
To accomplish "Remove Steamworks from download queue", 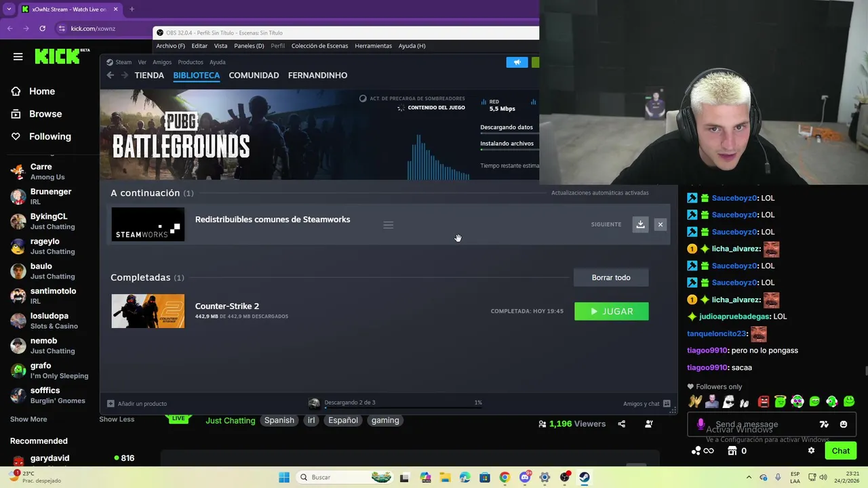I will click(660, 224).
